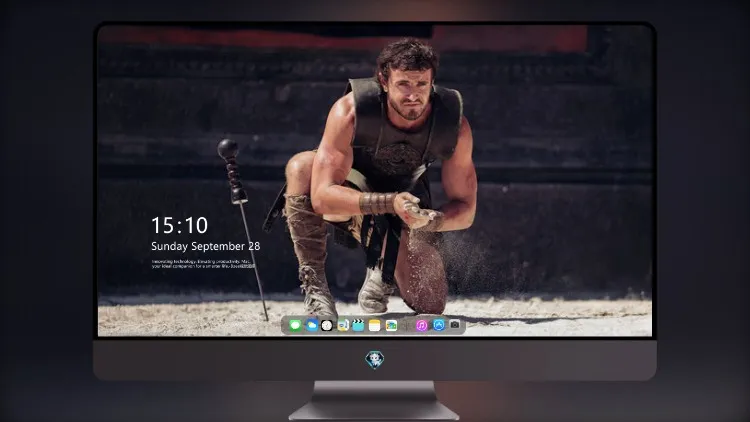This screenshot has height=422, width=750.
Task: Open the clapperboard video app in dock
Action: point(358,325)
